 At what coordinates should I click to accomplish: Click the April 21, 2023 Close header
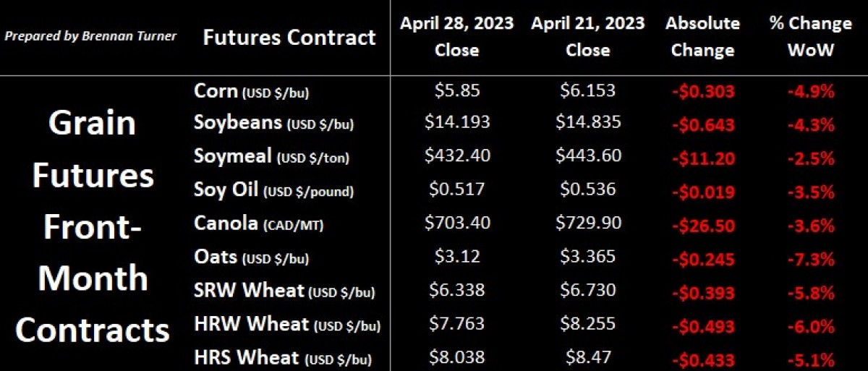[x=588, y=36]
